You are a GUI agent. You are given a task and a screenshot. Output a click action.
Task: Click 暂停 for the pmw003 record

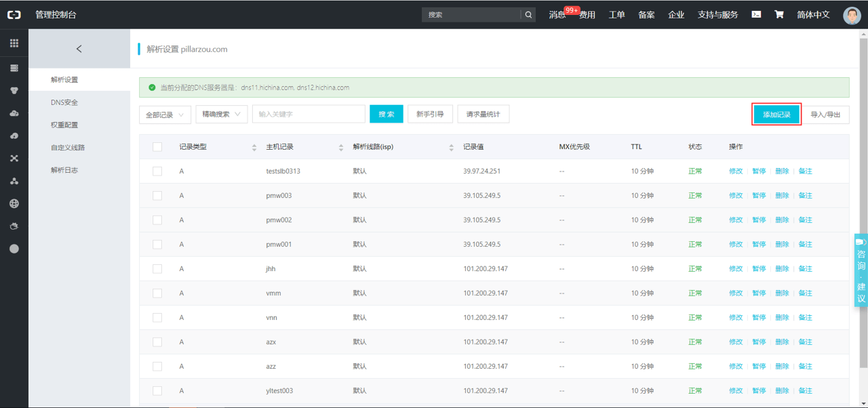click(759, 196)
